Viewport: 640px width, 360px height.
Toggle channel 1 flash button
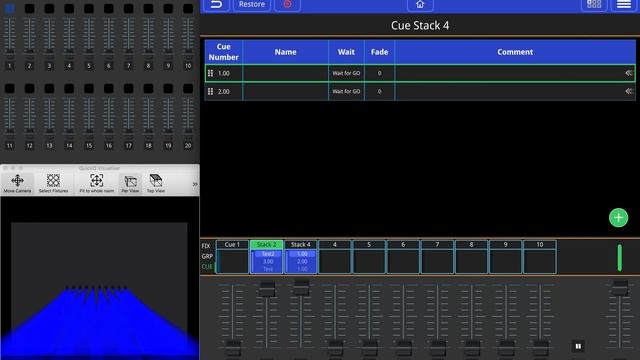pos(10,9)
